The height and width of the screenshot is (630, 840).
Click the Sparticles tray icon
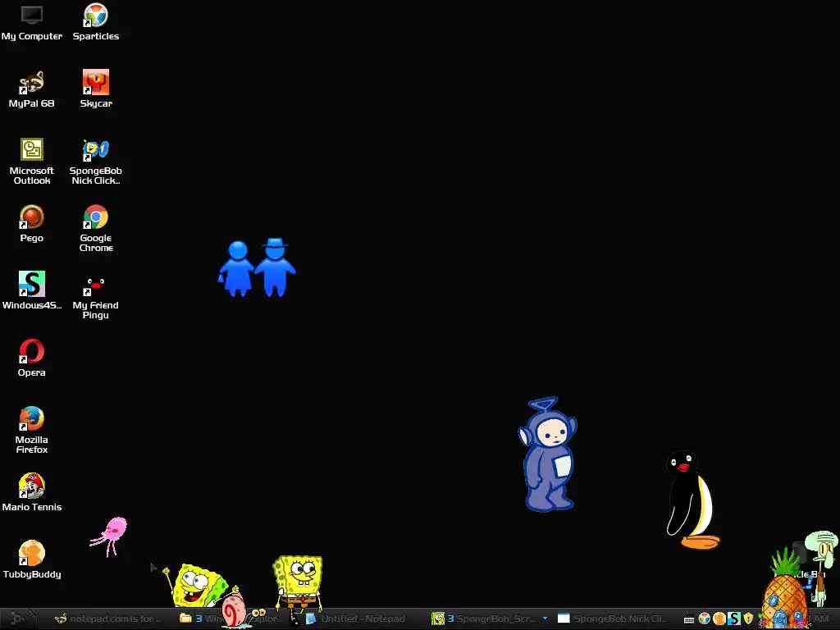click(x=705, y=619)
